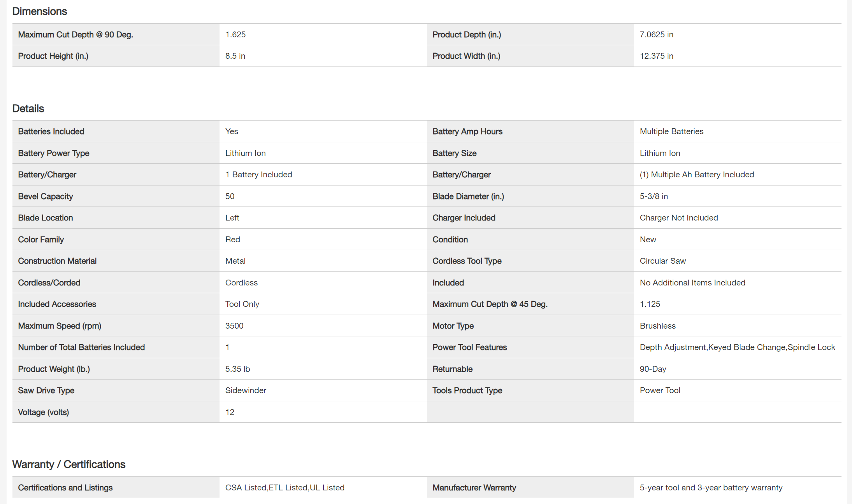
Task: Click the Charger Not Included text
Action: [678, 218]
